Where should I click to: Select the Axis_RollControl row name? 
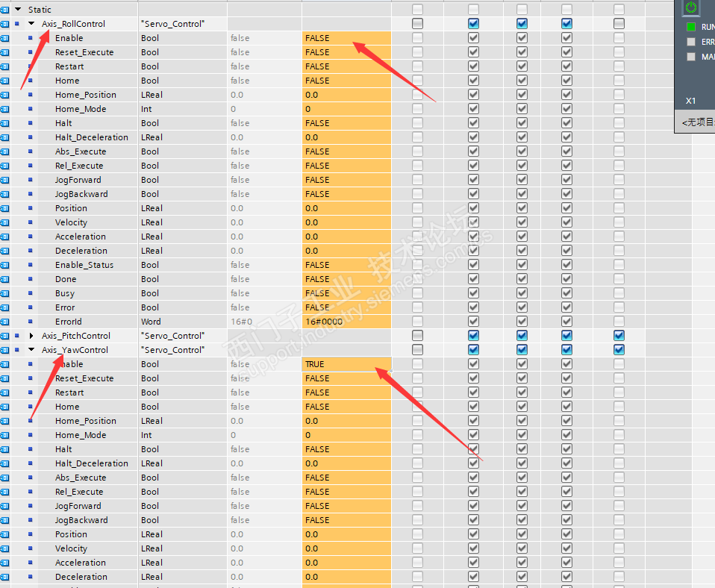tap(73, 24)
